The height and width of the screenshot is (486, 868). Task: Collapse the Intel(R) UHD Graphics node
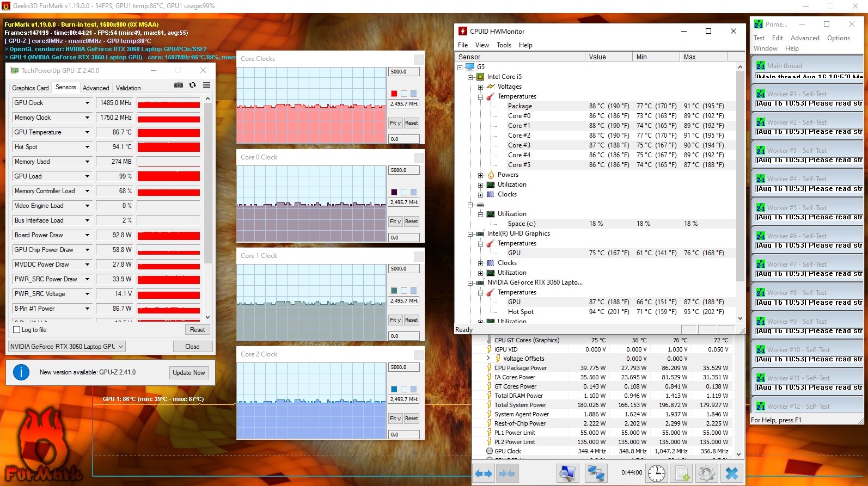tap(470, 233)
